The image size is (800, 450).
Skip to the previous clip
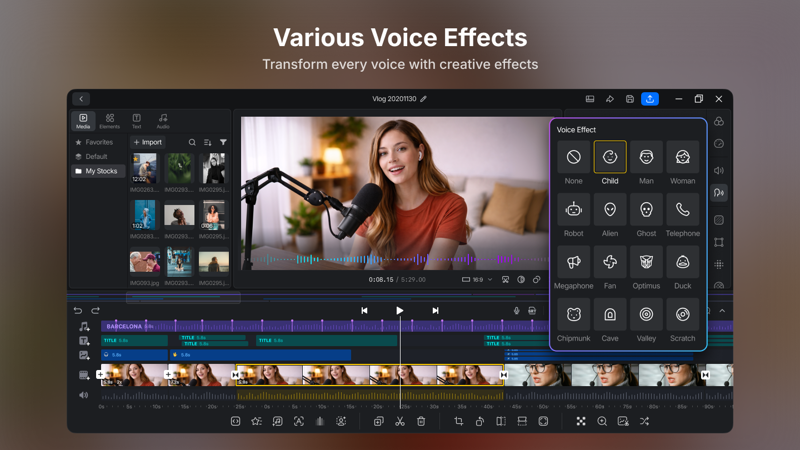click(364, 310)
